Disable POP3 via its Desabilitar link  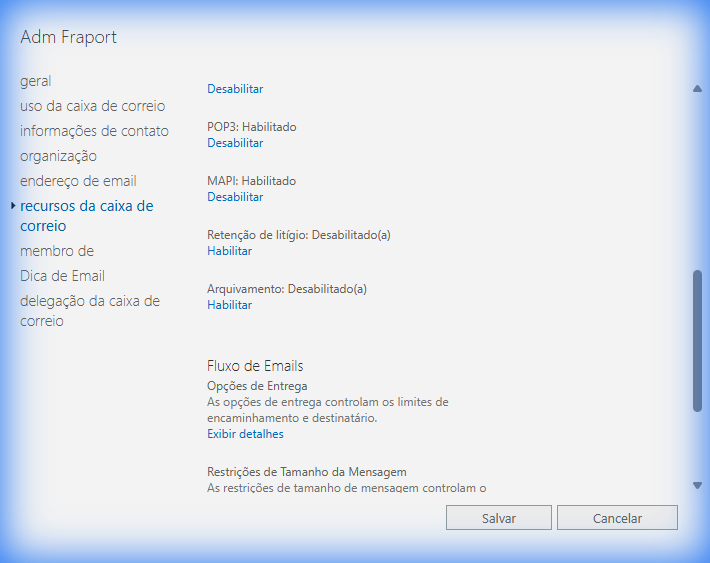coord(235,143)
